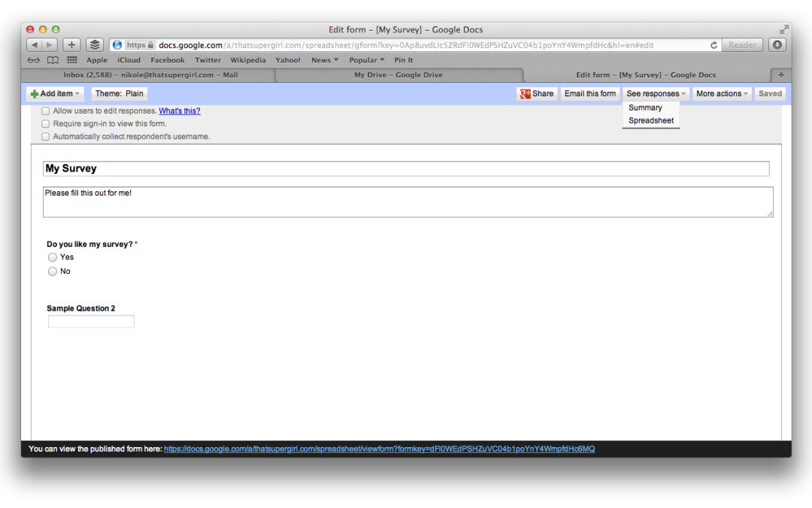The height and width of the screenshot is (508, 812).
Task: Open the What's this? help link
Action: pyautogui.click(x=179, y=111)
